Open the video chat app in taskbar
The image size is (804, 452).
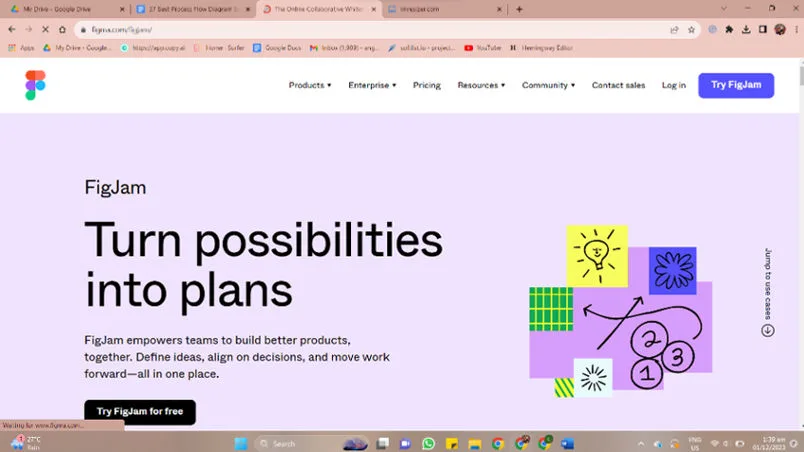(405, 443)
